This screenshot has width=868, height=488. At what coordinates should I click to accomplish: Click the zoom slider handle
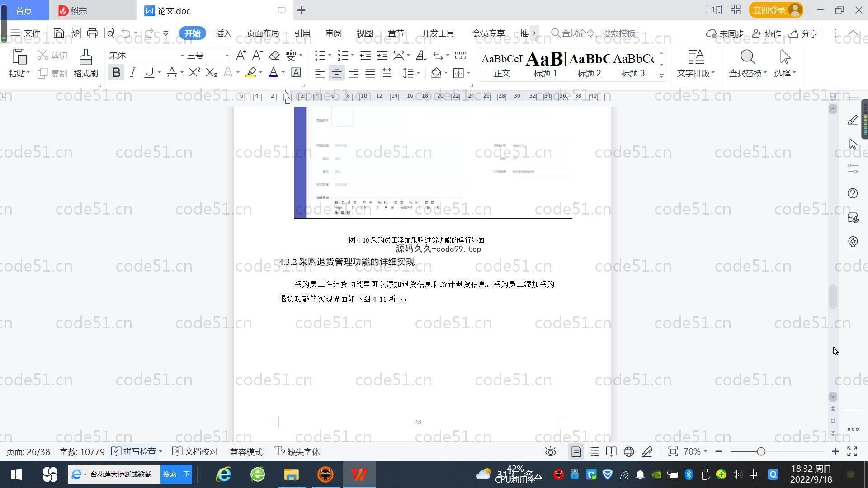761,451
